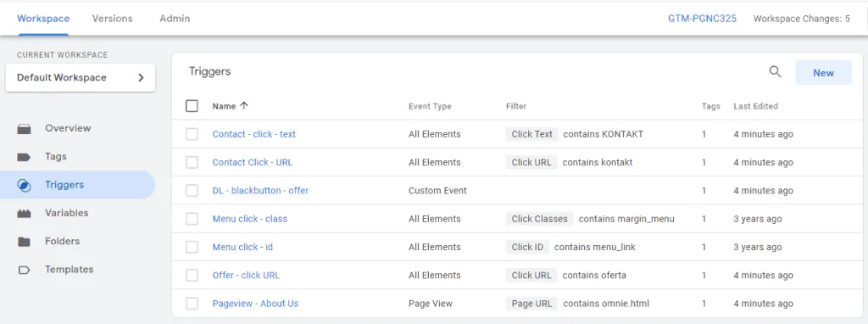Click the Templates outline icon in sidebar
Viewport: 868px width, 324px height.
[24, 270]
